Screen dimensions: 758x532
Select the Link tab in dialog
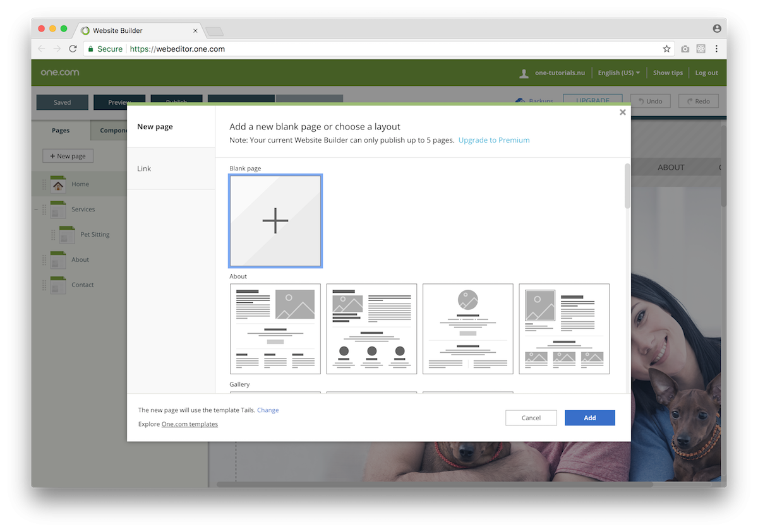[171, 168]
